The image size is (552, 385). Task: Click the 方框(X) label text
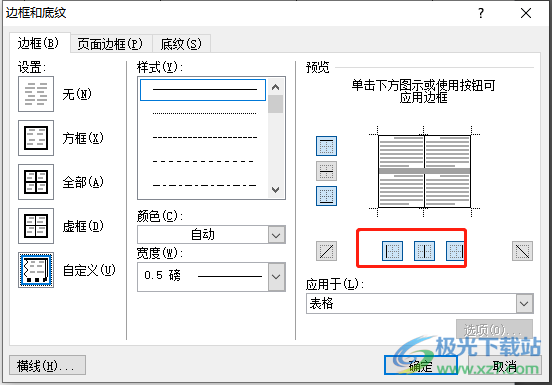click(x=83, y=138)
